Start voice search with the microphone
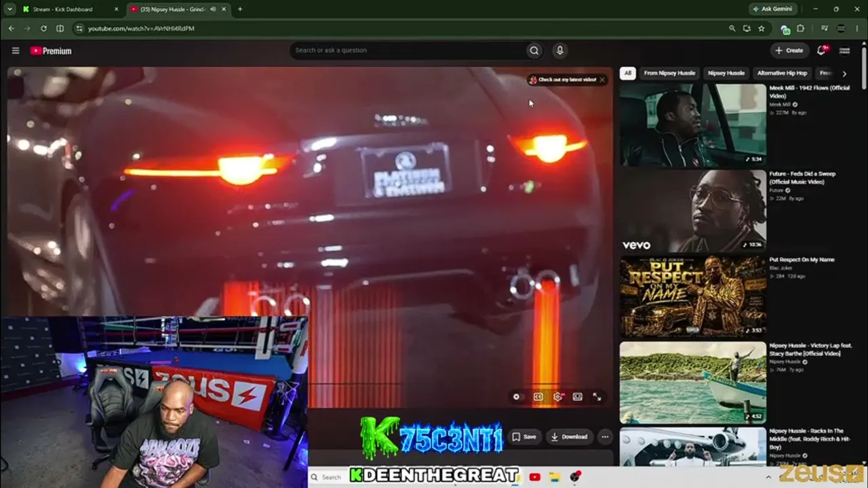868x488 pixels. [559, 50]
